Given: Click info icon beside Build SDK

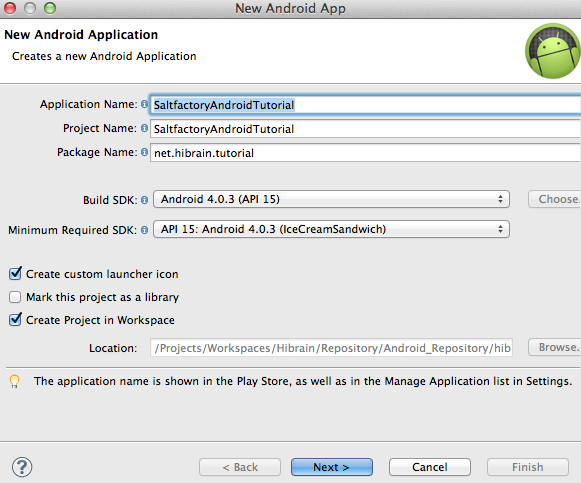Looking at the screenshot, I should click(x=144, y=200).
